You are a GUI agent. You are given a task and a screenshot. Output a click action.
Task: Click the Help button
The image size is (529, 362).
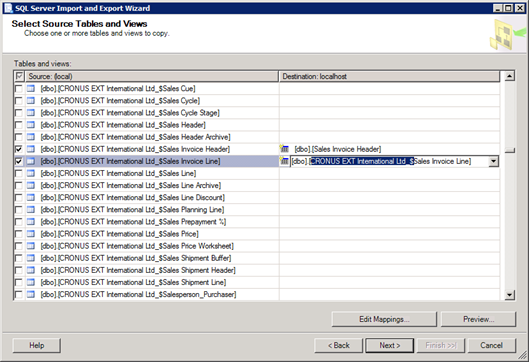point(37,345)
